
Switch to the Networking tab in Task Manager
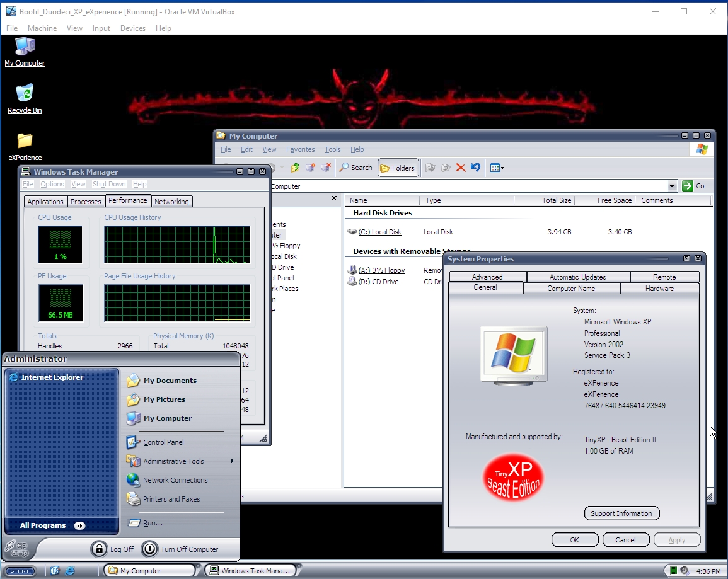click(x=171, y=202)
